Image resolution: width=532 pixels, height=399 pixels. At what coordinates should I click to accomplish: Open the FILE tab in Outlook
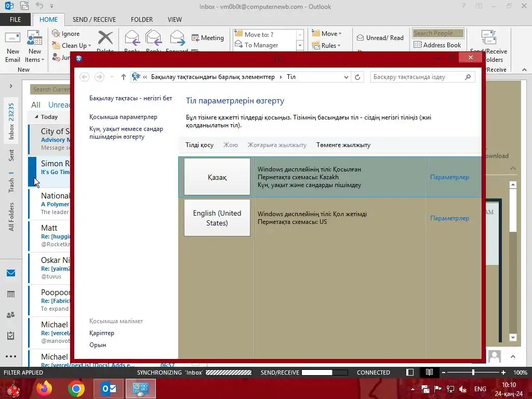coord(15,20)
